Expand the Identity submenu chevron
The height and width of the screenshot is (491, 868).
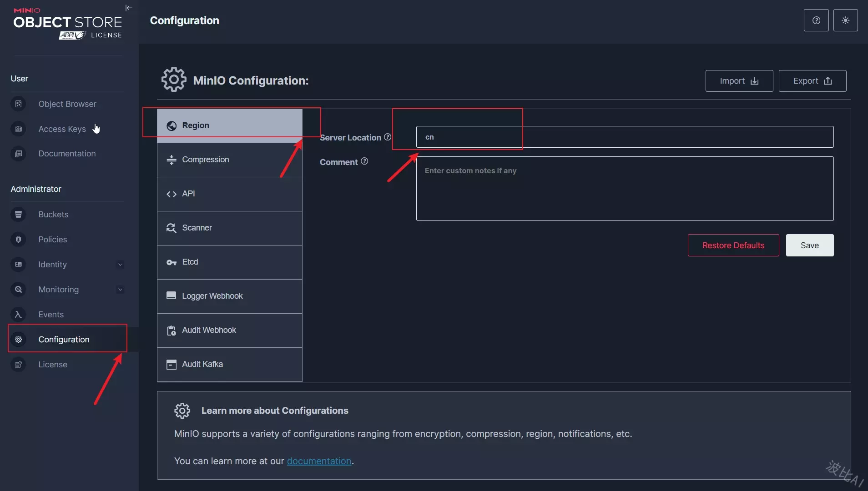120,265
